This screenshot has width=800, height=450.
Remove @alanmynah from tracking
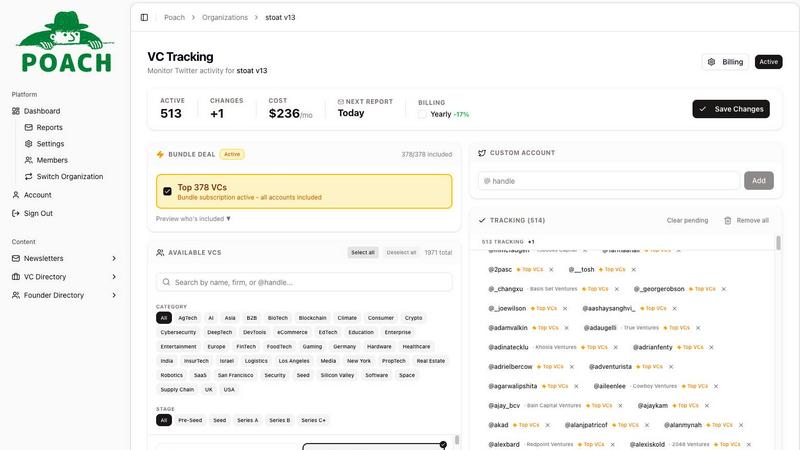[741, 425]
